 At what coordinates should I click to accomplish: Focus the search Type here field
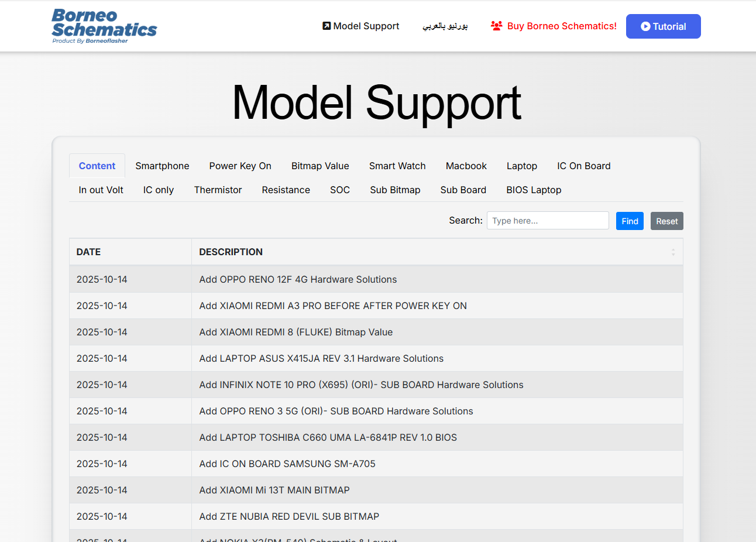(x=547, y=221)
